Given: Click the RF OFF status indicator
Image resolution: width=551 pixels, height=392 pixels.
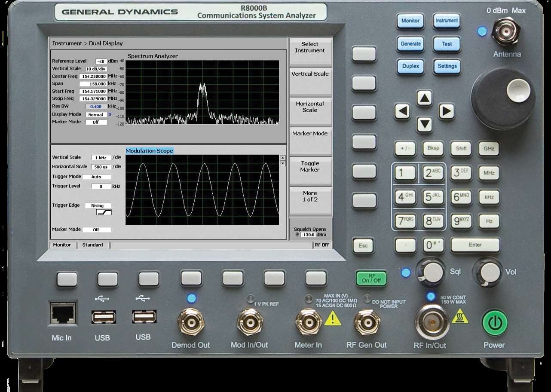Looking at the screenshot, I should click(322, 245).
